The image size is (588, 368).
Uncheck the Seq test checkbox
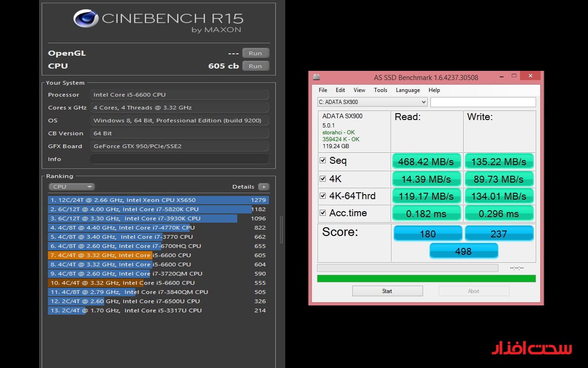click(323, 161)
